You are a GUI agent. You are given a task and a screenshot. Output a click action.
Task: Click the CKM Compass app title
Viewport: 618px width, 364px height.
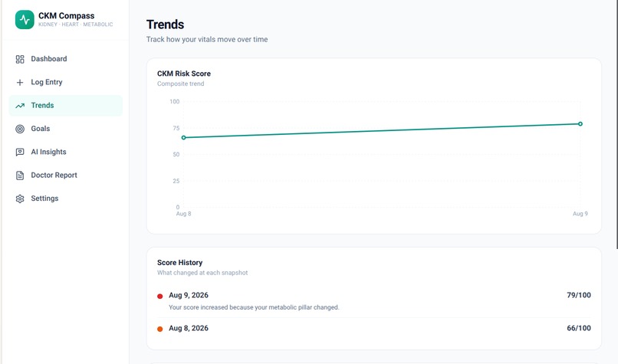click(x=66, y=16)
